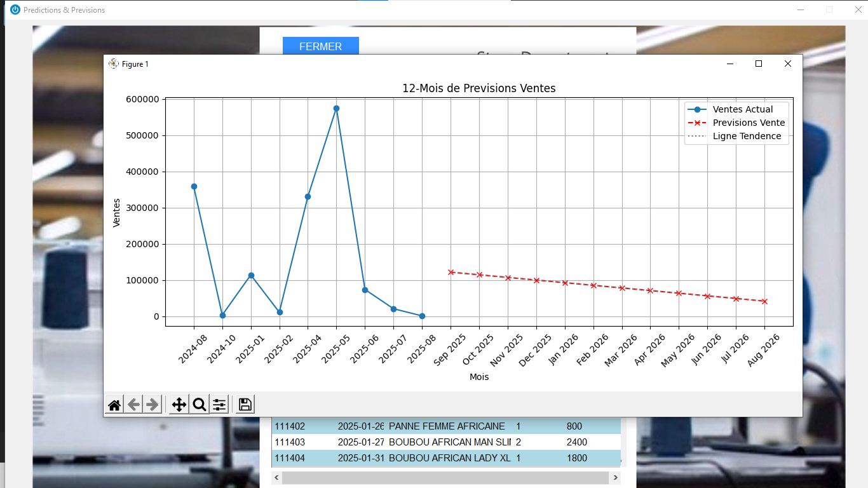Image resolution: width=868 pixels, height=488 pixels.
Task: Activate the Zoom magnifier tool
Action: pos(200,405)
